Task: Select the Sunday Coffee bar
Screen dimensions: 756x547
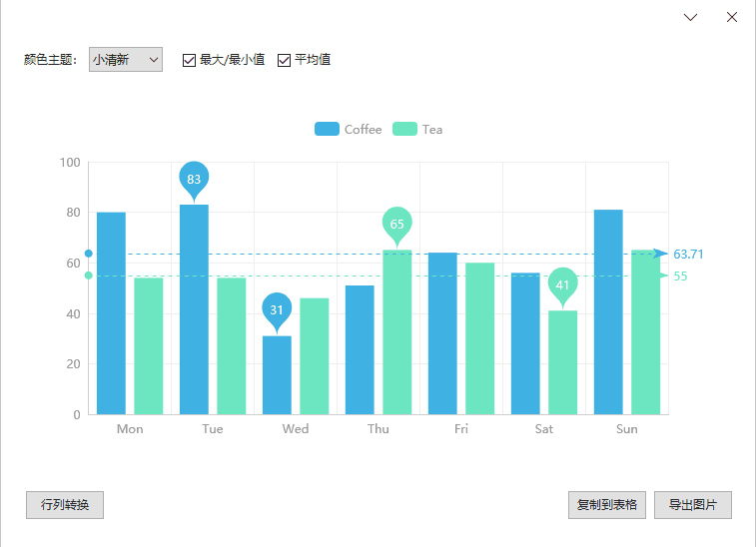Action: pyautogui.click(x=608, y=311)
